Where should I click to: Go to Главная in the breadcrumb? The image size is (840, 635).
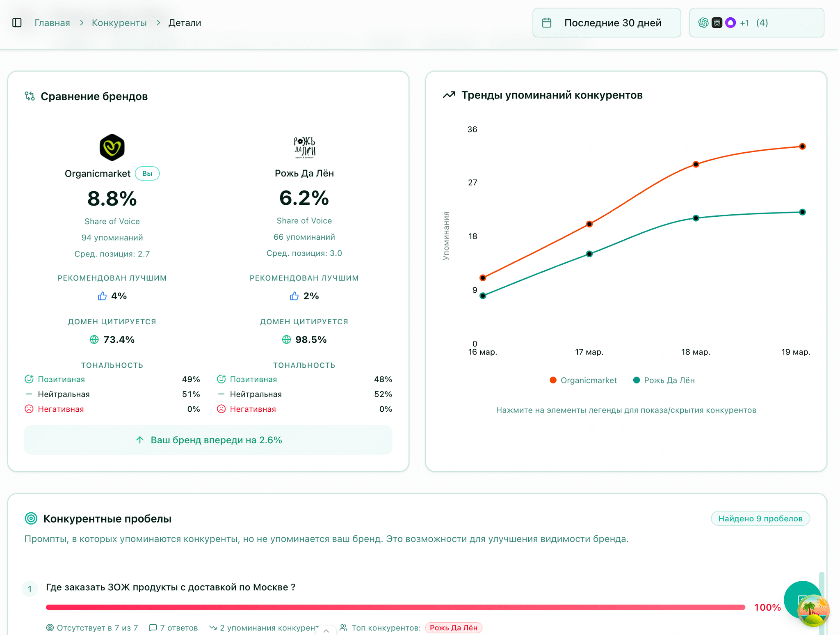(52, 23)
